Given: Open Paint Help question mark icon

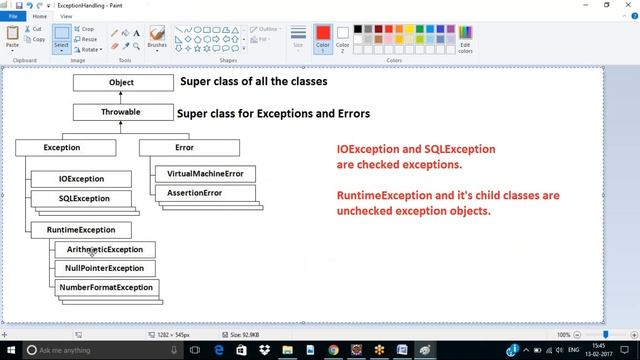Looking at the screenshot, I should pyautogui.click(x=635, y=16).
